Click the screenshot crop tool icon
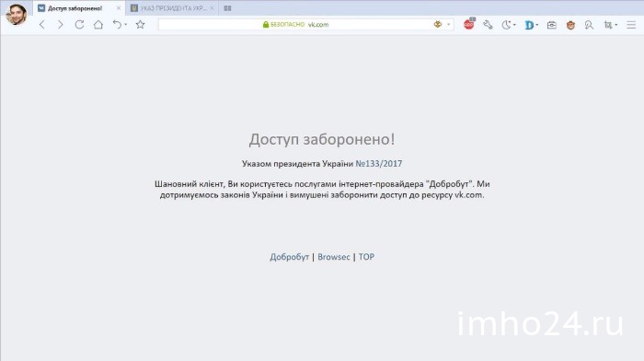Viewport: 644px width, 361px height. click(x=608, y=25)
